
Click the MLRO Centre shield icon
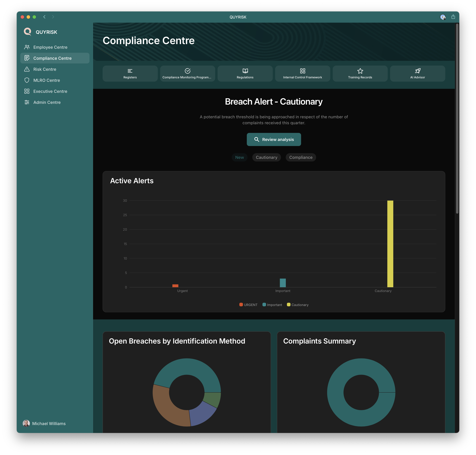click(x=27, y=80)
